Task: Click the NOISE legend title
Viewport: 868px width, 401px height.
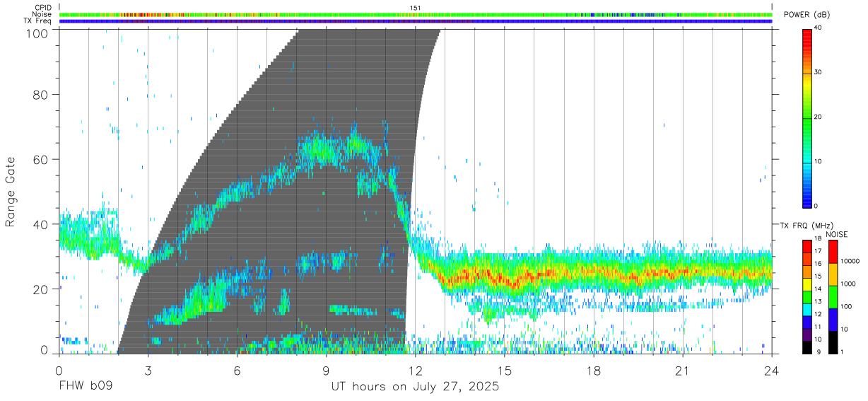Action: 837,234
